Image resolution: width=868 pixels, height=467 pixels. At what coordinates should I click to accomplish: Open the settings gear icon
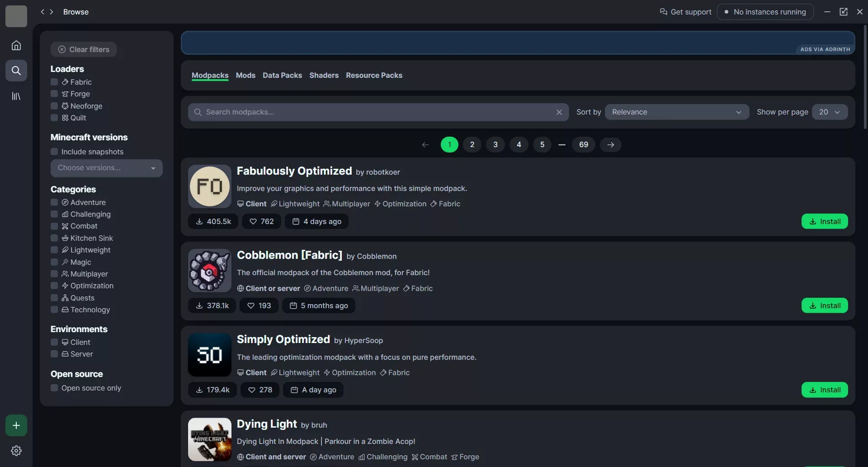(x=16, y=451)
